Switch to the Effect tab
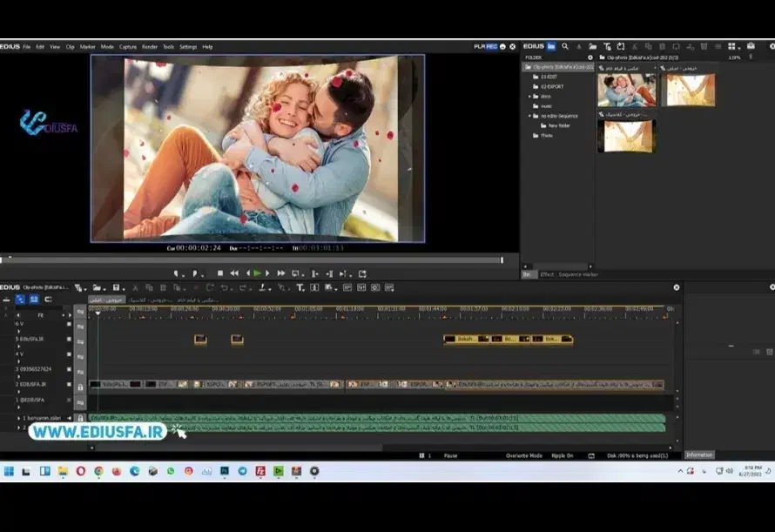Viewport: 775px width, 532px height. 547,274
